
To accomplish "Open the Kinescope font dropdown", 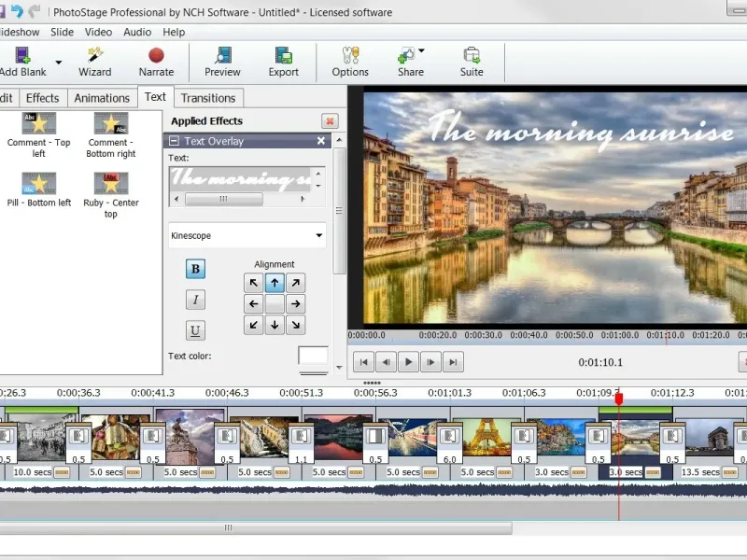I will [318, 236].
